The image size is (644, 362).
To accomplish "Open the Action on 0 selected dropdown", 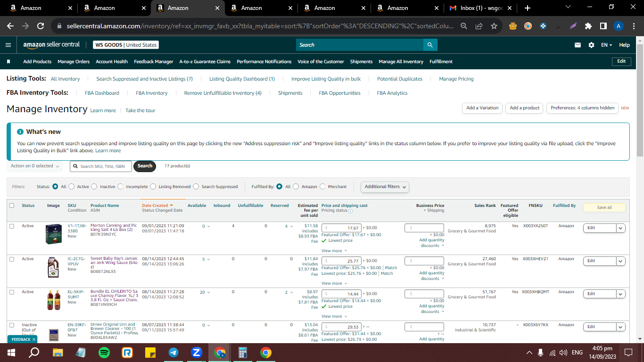I will pyautogui.click(x=35, y=166).
